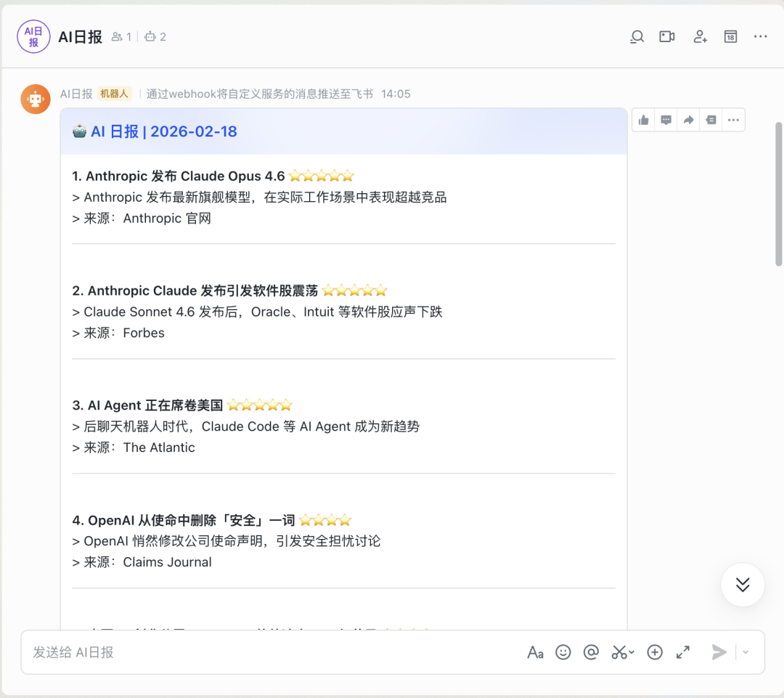Open search in the chat header
The image size is (784, 698).
click(x=637, y=36)
